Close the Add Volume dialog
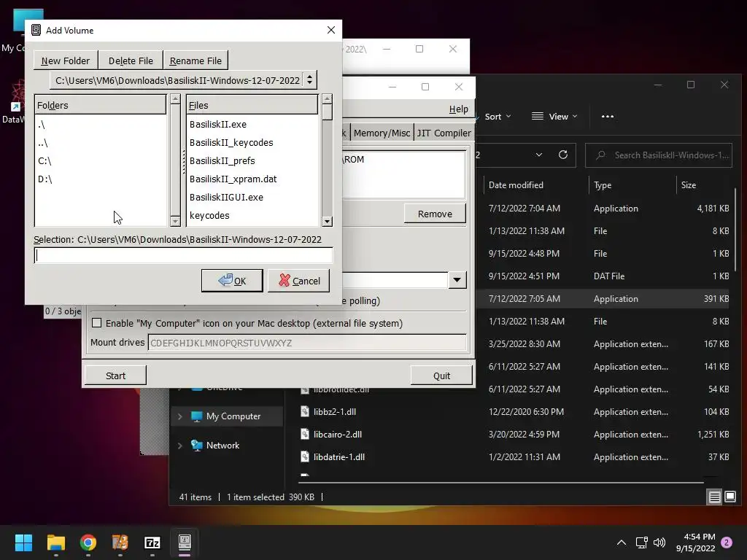Screen dimensions: 747x560 [331, 30]
